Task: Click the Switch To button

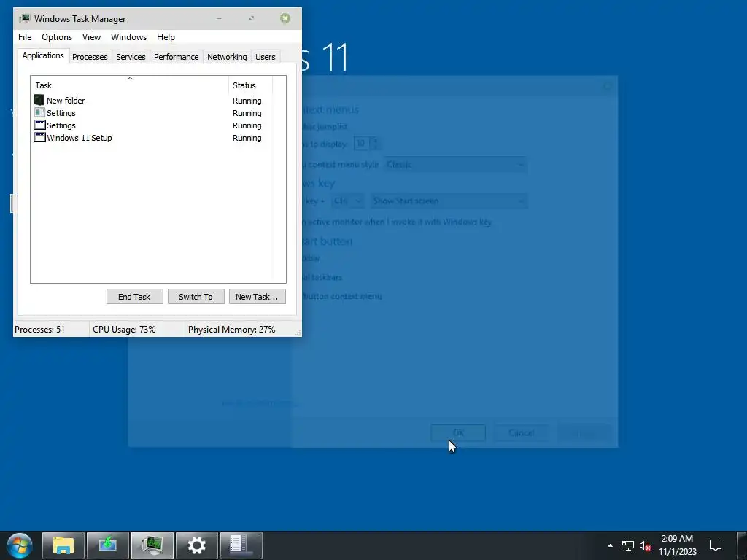Action: pyautogui.click(x=196, y=297)
